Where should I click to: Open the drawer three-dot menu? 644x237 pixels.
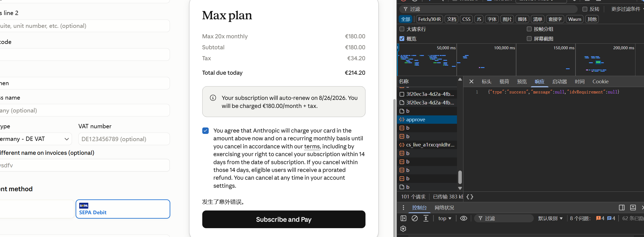[x=403, y=208]
